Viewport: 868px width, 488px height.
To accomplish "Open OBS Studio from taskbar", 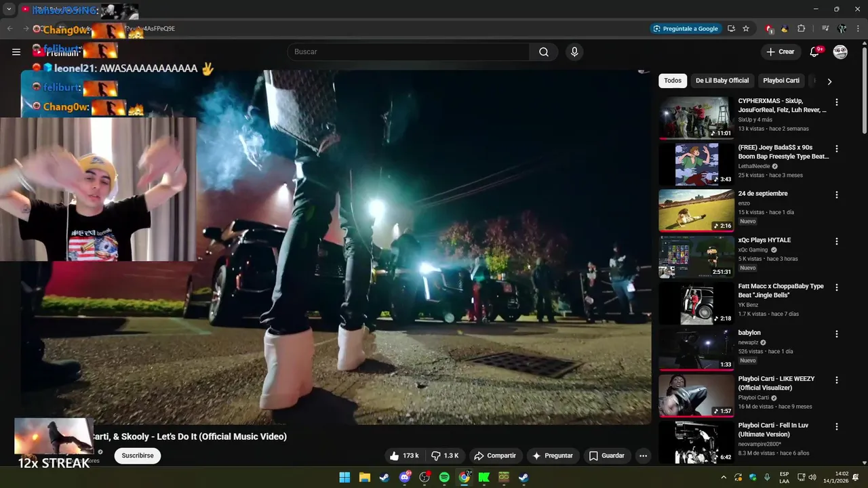I will coord(425,477).
